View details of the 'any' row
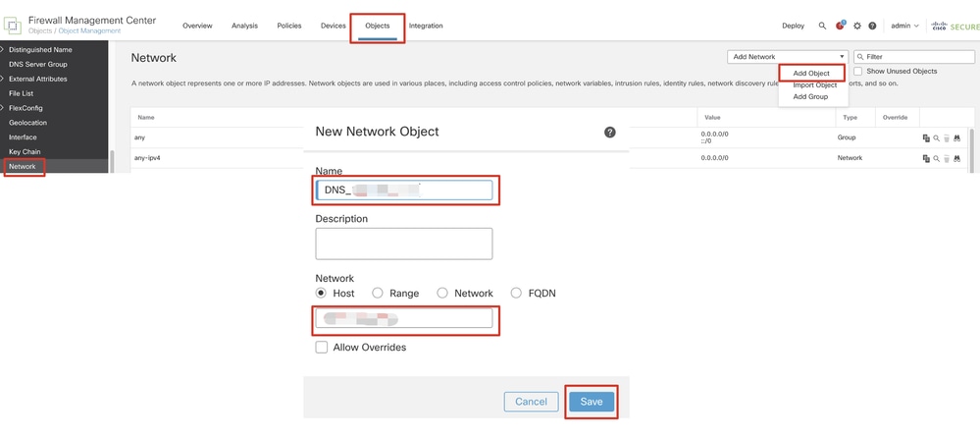The image size is (980, 435). tap(936, 138)
